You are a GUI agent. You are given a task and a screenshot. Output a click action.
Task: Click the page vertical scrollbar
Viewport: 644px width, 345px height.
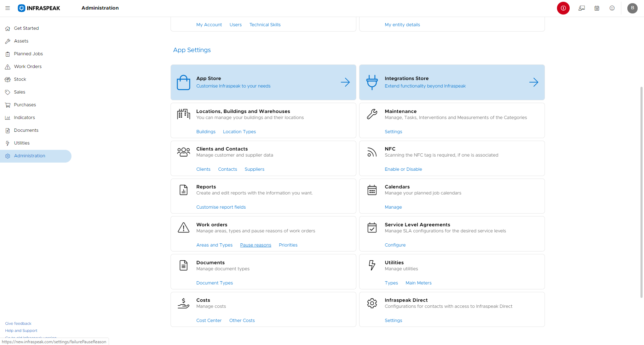click(642, 192)
